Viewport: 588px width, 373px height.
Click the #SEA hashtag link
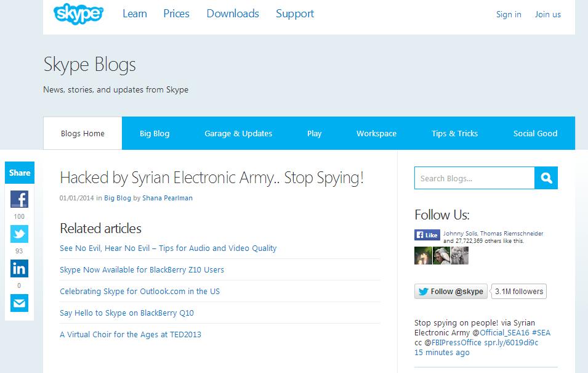click(541, 333)
